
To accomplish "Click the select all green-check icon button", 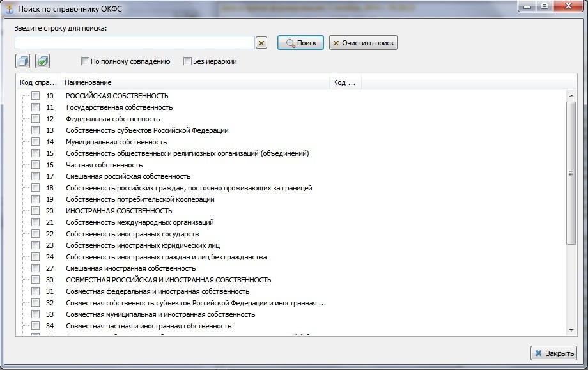I will click(x=43, y=61).
